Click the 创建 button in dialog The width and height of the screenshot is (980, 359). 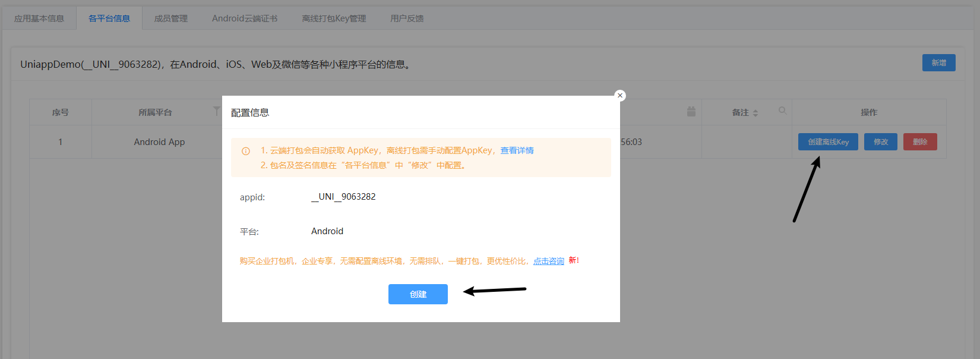418,294
